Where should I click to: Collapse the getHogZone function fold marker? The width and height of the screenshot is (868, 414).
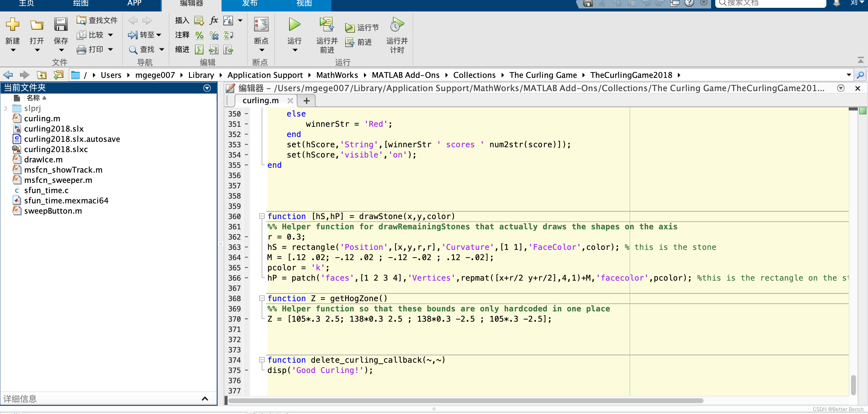coord(261,298)
